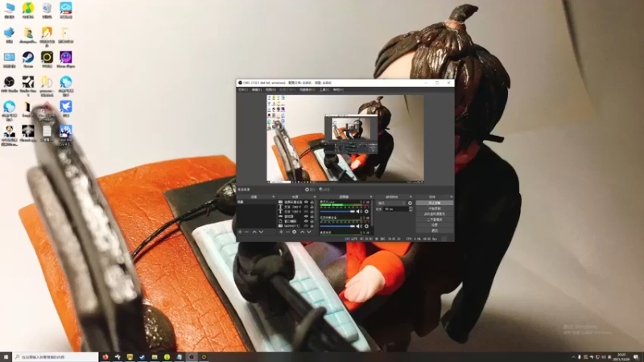Screen dimensions: 644x362
Task: Click Exit button in Controls
Action: pos(435,230)
